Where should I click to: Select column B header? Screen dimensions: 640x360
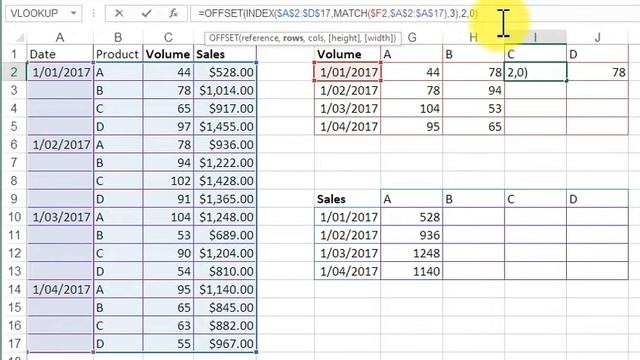pyautogui.click(x=118, y=38)
